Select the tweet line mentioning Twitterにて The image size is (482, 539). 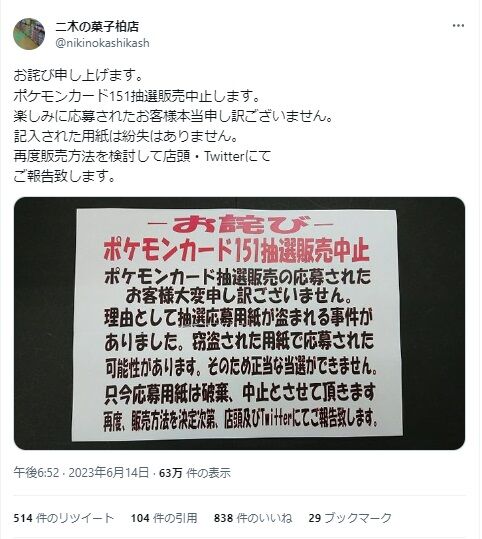142,156
